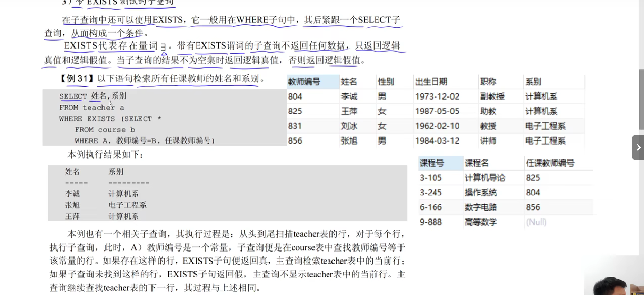This screenshot has width=644, height=295.
Task: Click the (Null) teacher cell
Action: [x=536, y=222]
